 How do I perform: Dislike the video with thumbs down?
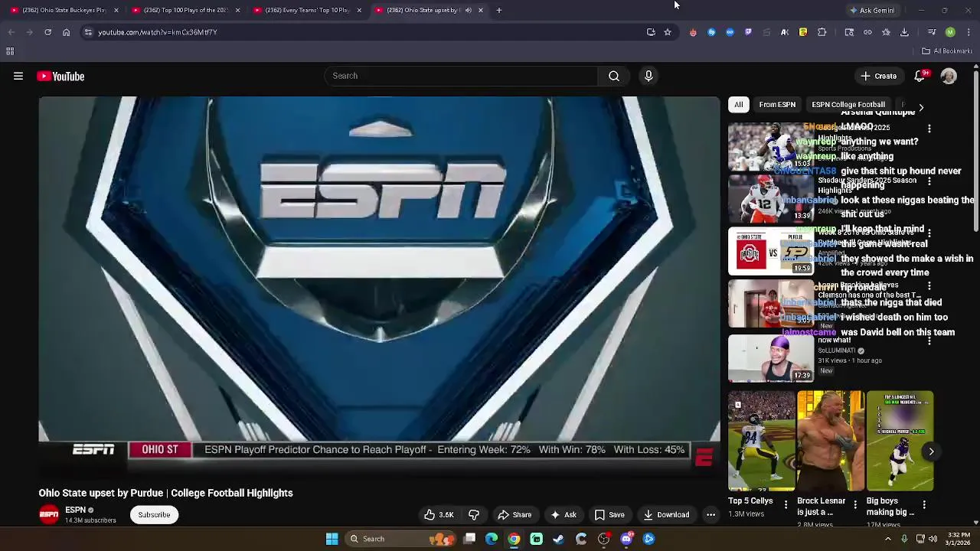474,515
